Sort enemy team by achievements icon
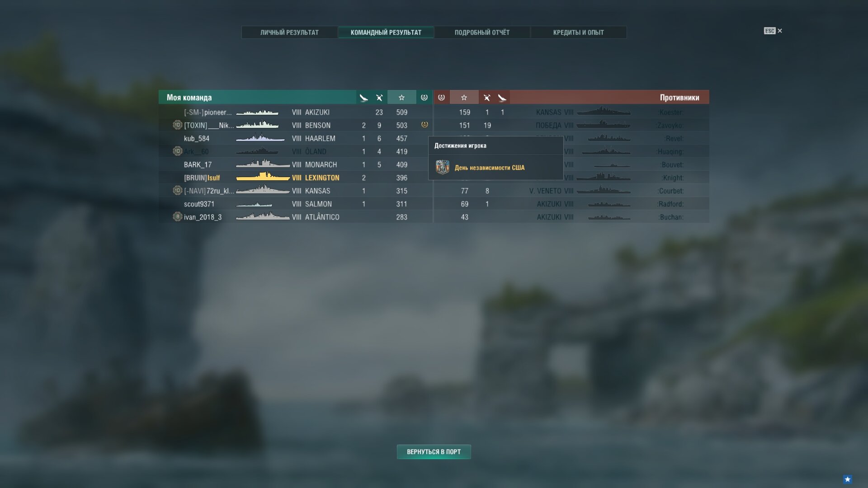Image resolution: width=868 pixels, height=488 pixels. (x=442, y=98)
